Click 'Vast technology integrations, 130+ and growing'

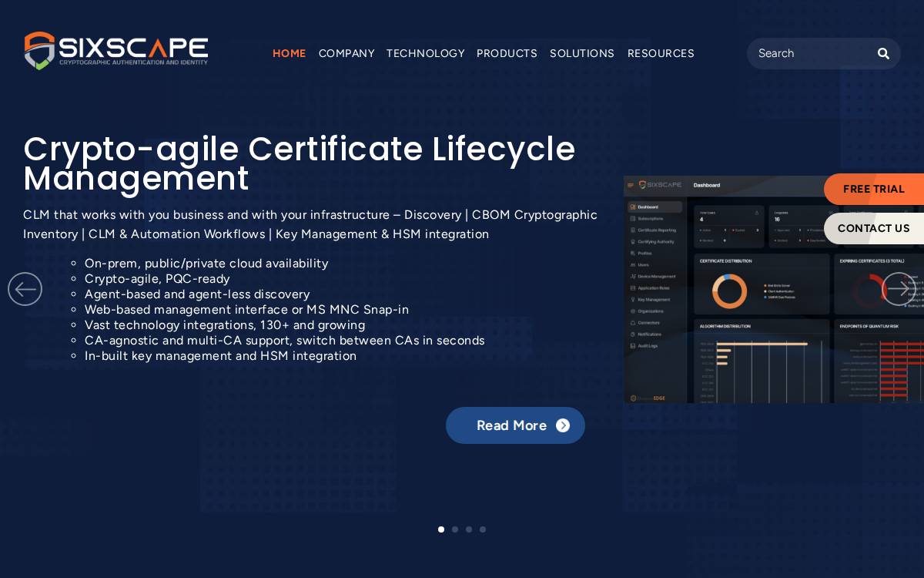(225, 325)
